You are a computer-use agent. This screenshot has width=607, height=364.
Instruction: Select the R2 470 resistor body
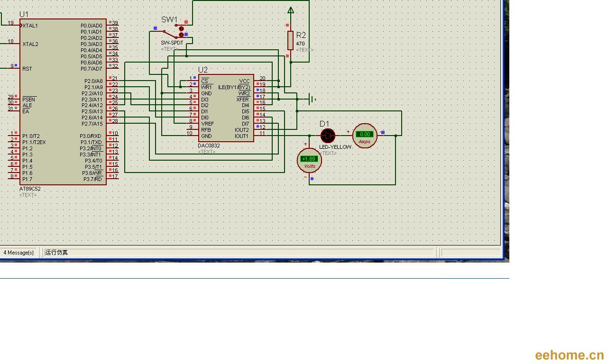tap(290, 40)
